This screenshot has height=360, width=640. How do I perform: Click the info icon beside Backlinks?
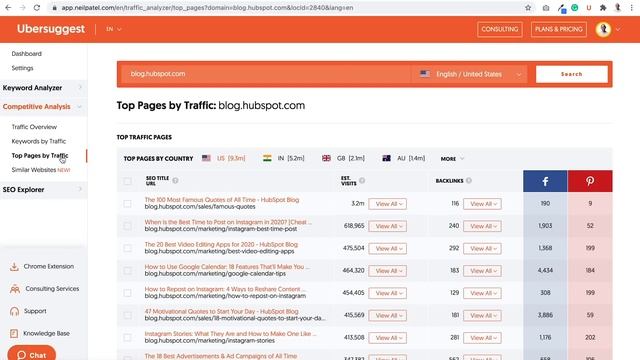pyautogui.click(x=469, y=180)
